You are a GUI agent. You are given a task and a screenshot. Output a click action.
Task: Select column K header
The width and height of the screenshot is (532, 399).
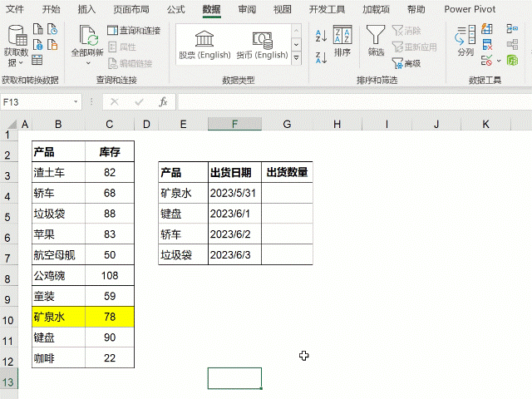click(485, 124)
